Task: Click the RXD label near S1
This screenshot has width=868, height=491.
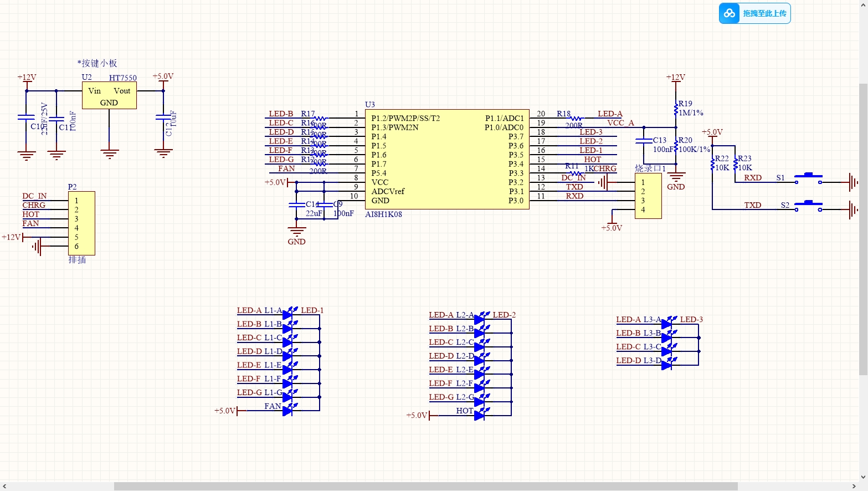Action: pyautogui.click(x=753, y=178)
